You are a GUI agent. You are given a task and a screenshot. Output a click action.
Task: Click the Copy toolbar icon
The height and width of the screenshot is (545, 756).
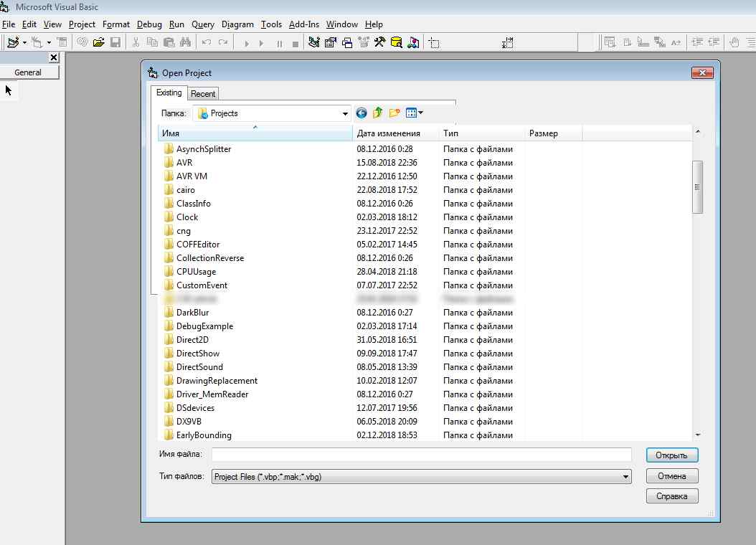152,42
